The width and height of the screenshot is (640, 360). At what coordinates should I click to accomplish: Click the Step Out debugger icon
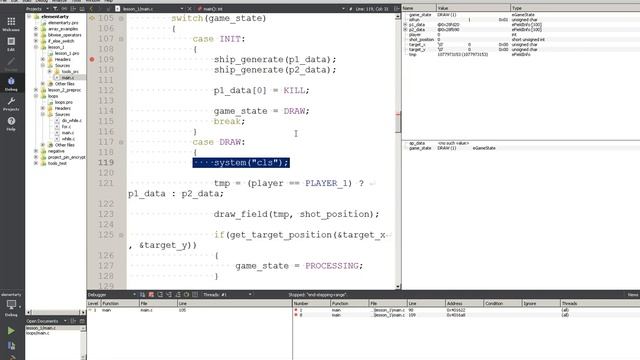click(x=178, y=294)
